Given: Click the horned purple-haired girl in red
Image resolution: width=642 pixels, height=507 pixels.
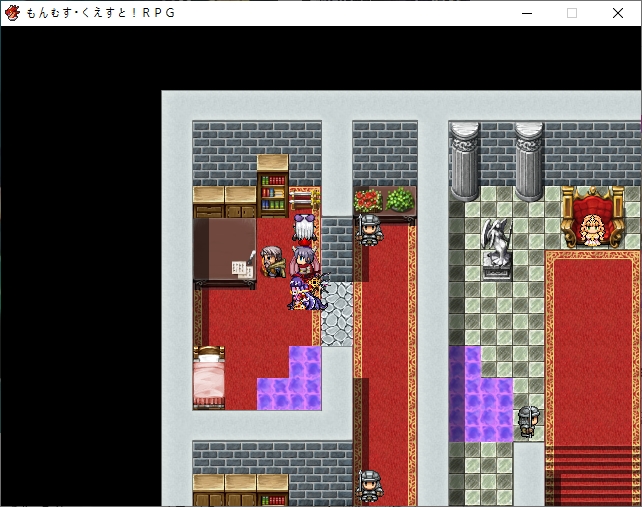Looking at the screenshot, I should click(305, 260).
